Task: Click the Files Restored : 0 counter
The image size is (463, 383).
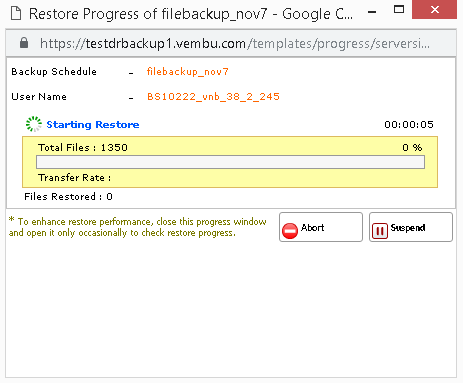Action: pyautogui.click(x=68, y=197)
